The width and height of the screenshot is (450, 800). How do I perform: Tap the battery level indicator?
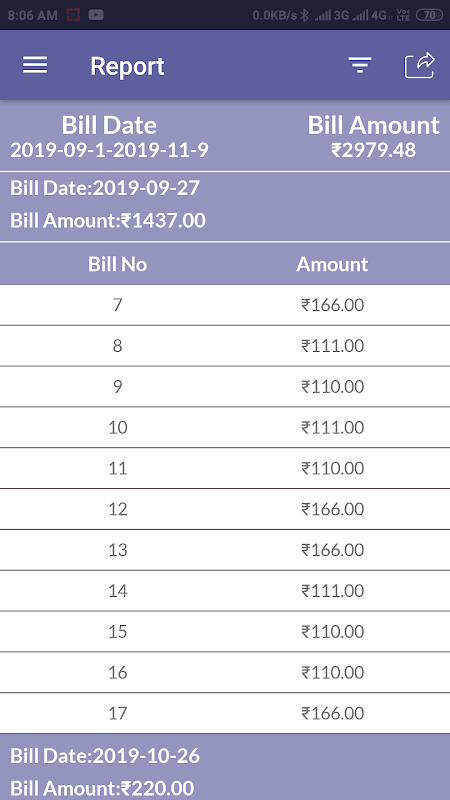point(429,15)
